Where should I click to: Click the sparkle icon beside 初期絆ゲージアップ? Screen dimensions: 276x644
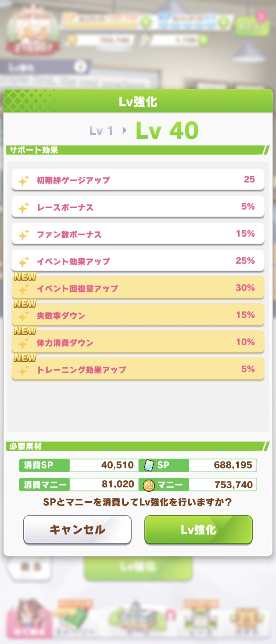[x=23, y=180]
